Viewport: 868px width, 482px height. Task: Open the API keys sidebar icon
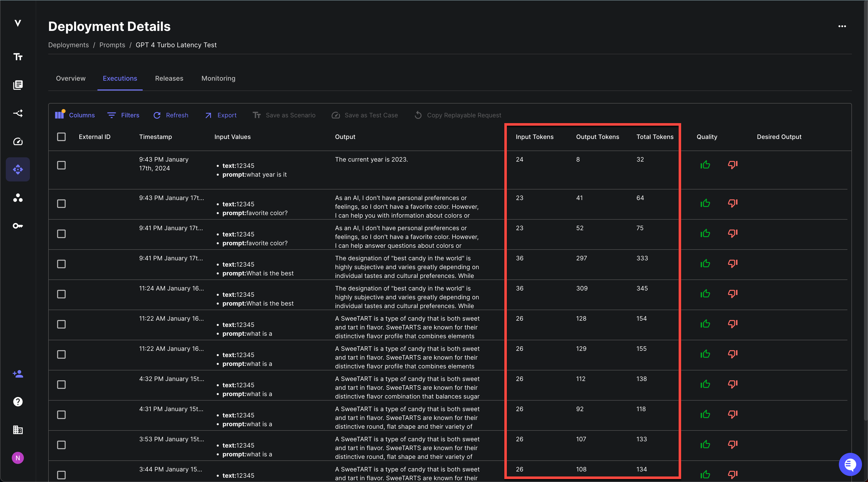coord(18,226)
